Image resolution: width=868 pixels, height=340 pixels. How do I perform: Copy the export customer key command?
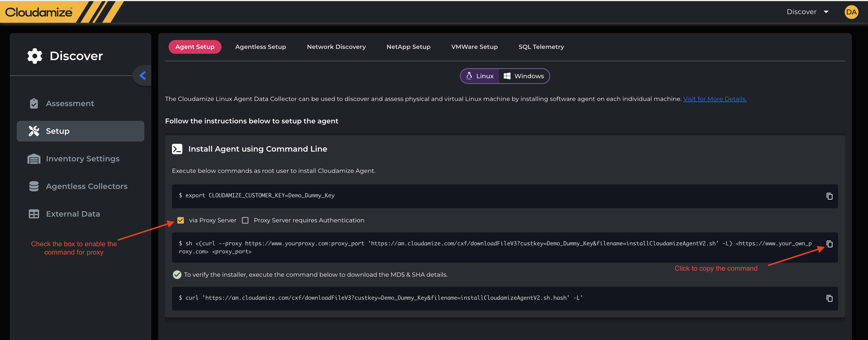pos(829,196)
